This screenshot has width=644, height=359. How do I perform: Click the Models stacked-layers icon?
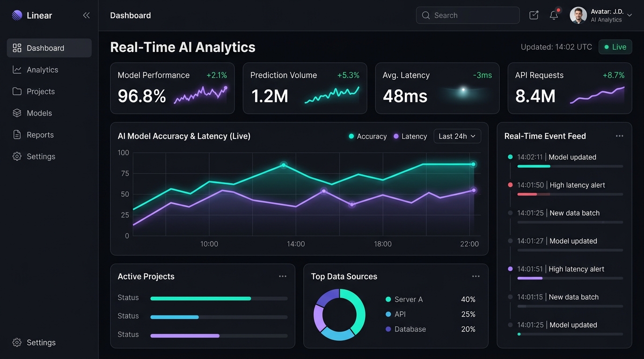point(17,113)
